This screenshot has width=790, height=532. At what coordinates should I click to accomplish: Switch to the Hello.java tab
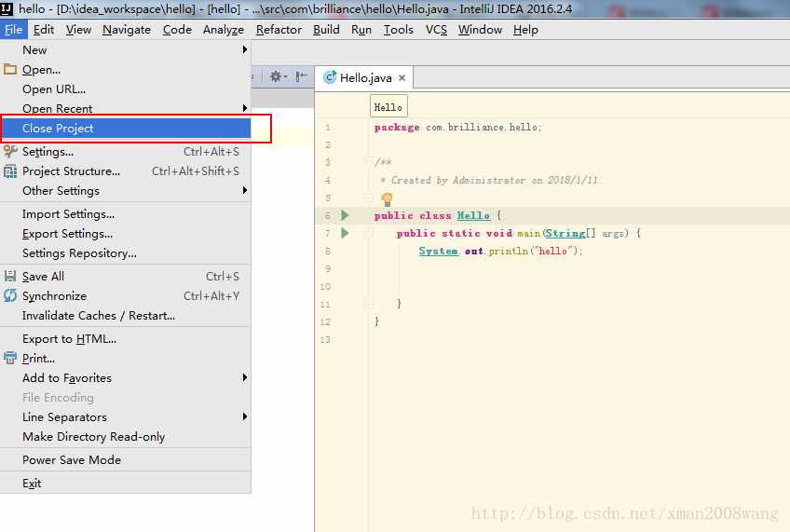(364, 77)
